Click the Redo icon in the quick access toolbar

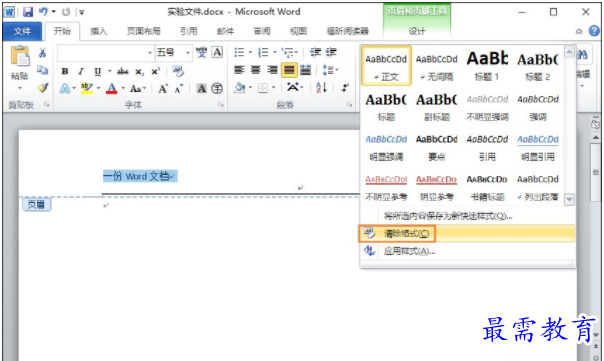(x=66, y=12)
